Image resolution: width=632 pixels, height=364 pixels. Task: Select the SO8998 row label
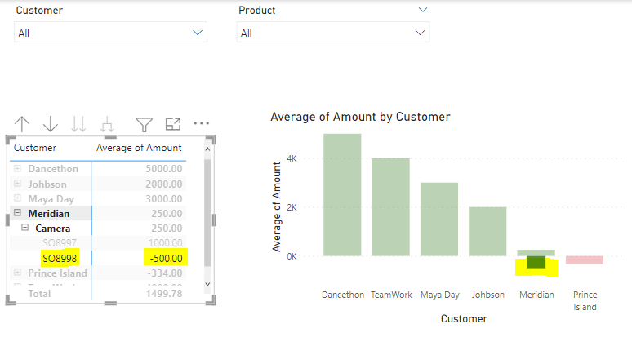pos(60,258)
